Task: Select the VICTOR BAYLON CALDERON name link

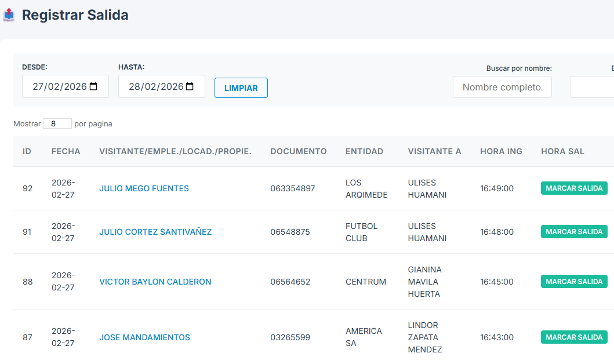Action: (x=155, y=282)
